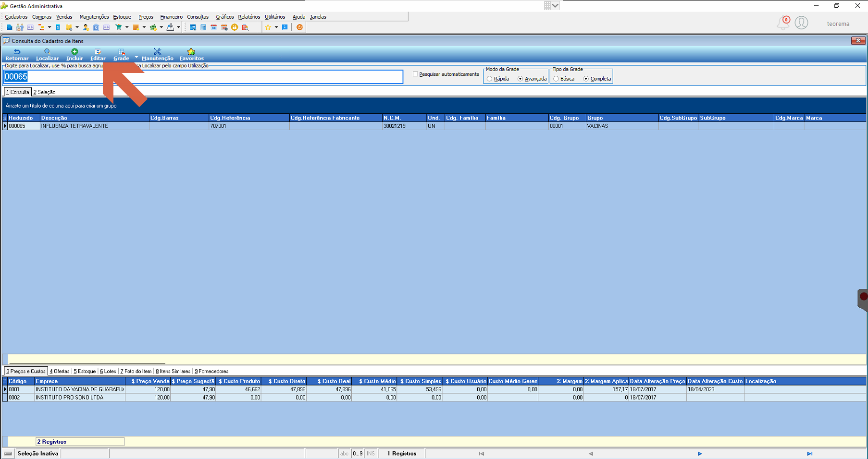Select Completa grid type radio button
This screenshot has height=459, width=868.
586,79
